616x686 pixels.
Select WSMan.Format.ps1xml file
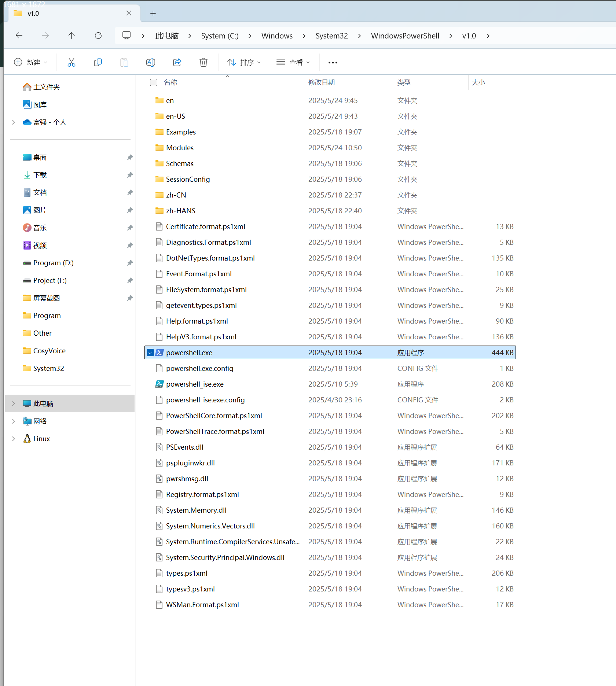coord(330,605)
